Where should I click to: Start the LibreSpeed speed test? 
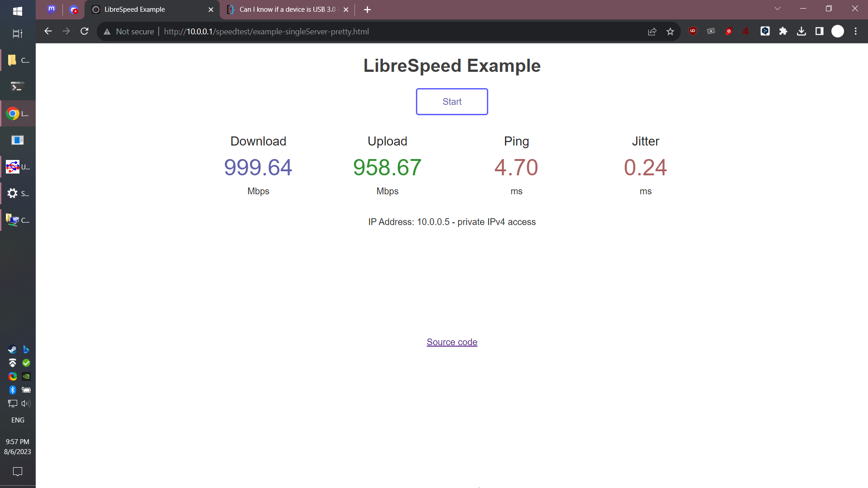452,102
